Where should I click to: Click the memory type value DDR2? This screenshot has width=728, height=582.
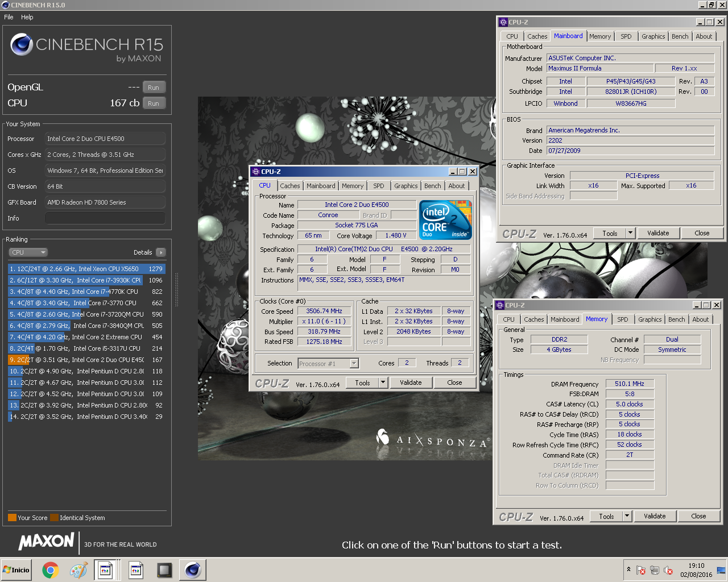click(x=559, y=339)
